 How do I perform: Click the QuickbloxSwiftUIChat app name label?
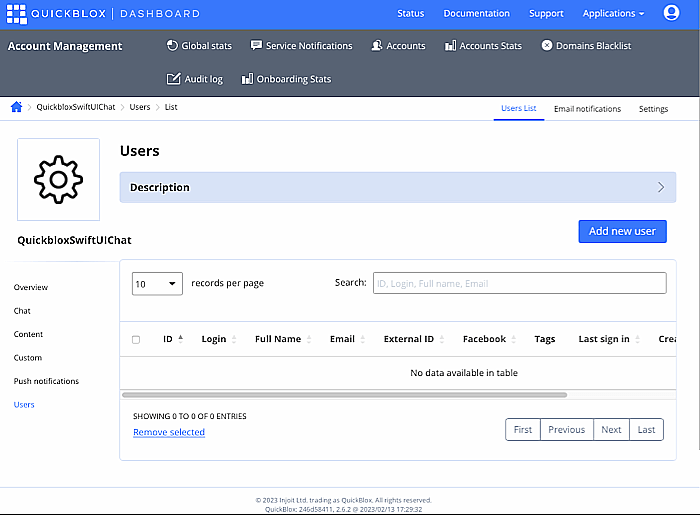point(75,240)
